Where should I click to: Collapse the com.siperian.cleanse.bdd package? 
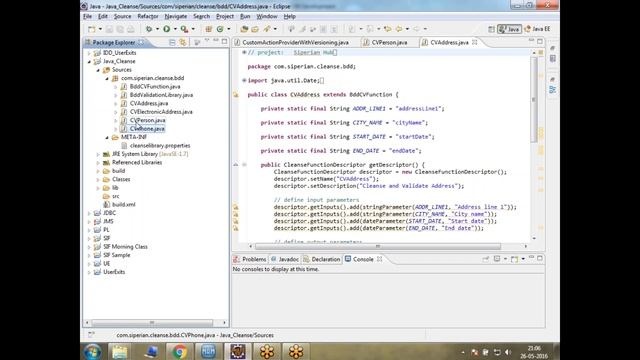coord(107,78)
